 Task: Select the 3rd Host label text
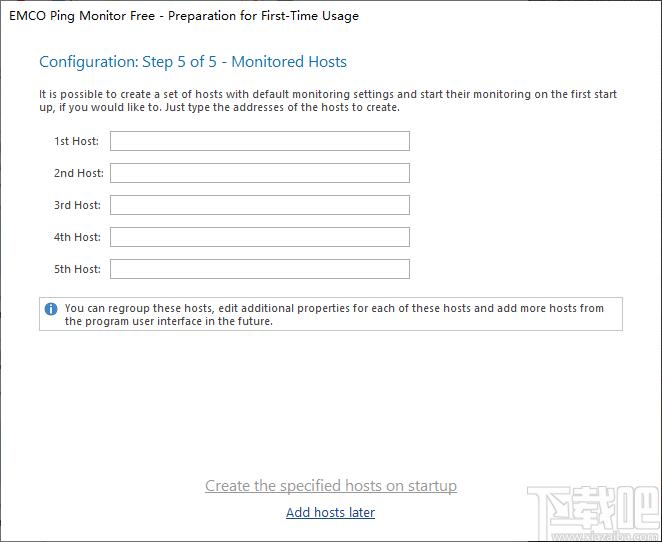point(77,205)
